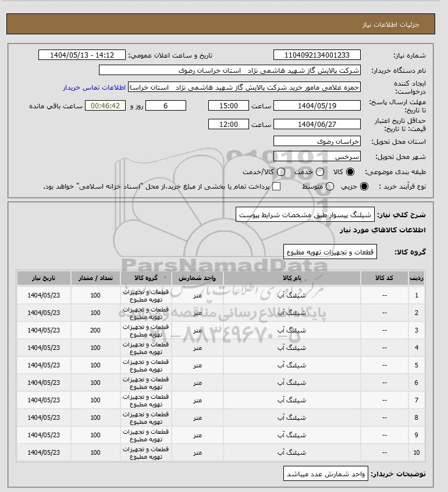This screenshot has height=492, width=448.
Task: Click the deadline time field 15:00
Action: tap(229, 105)
